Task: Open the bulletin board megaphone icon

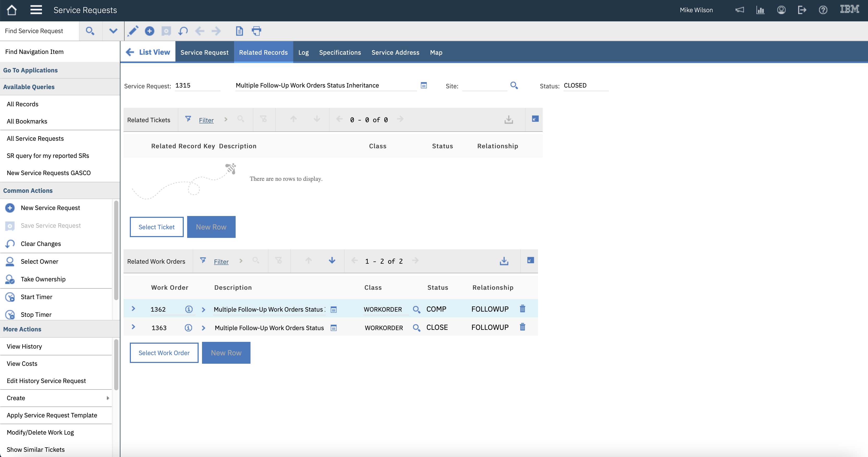Action: point(739,10)
